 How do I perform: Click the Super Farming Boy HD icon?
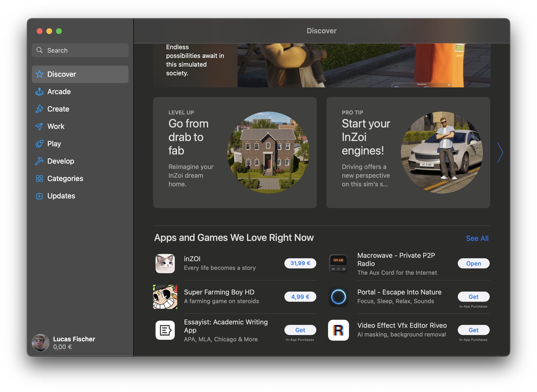click(165, 297)
